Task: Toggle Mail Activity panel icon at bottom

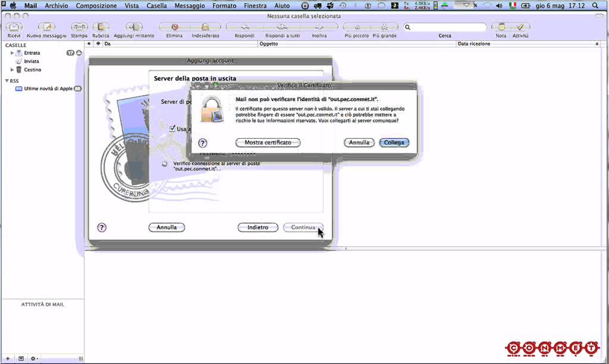Action: (x=21, y=359)
